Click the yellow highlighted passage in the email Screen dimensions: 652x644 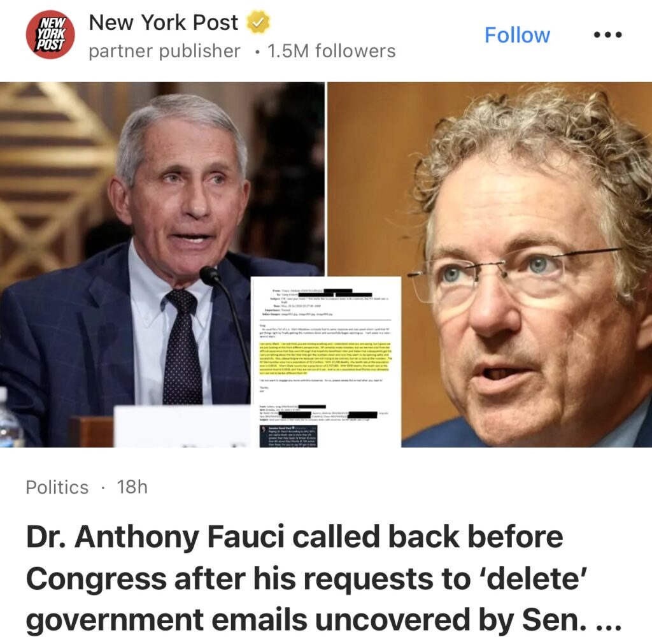[x=325, y=359]
